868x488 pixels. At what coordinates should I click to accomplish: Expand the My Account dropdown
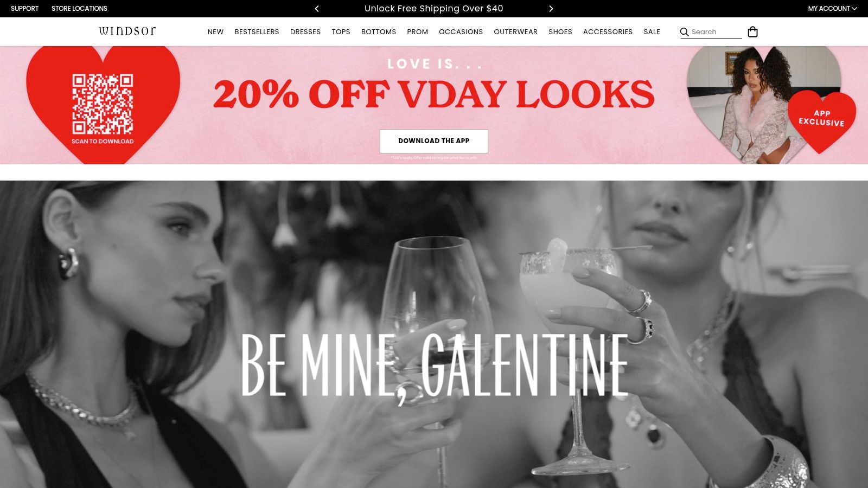(832, 9)
